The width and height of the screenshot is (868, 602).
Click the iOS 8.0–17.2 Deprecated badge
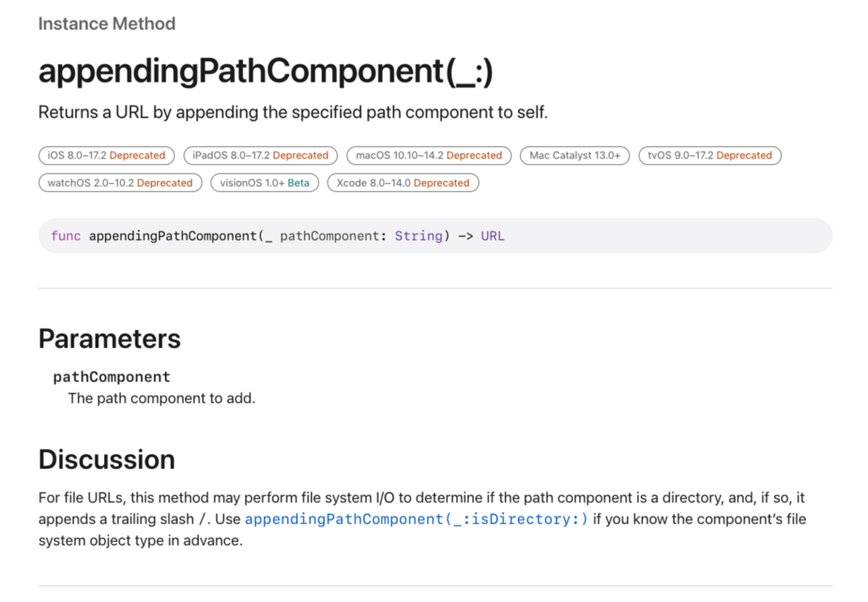[106, 156]
